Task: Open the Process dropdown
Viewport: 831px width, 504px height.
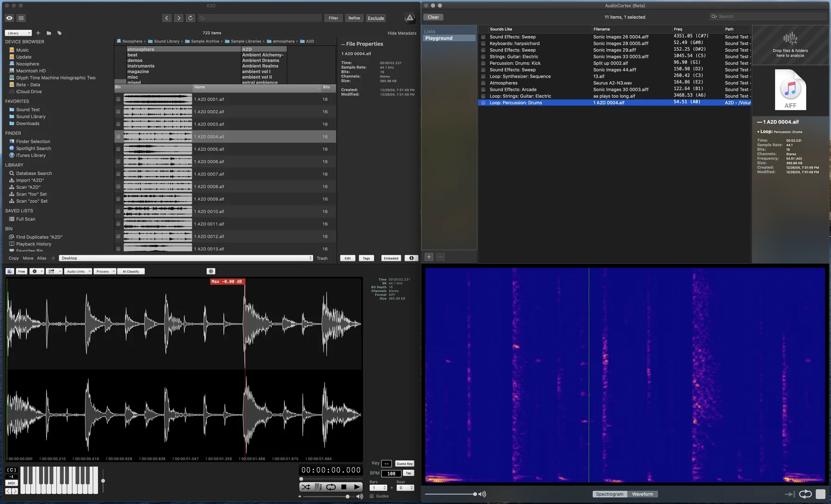Action: (105, 271)
